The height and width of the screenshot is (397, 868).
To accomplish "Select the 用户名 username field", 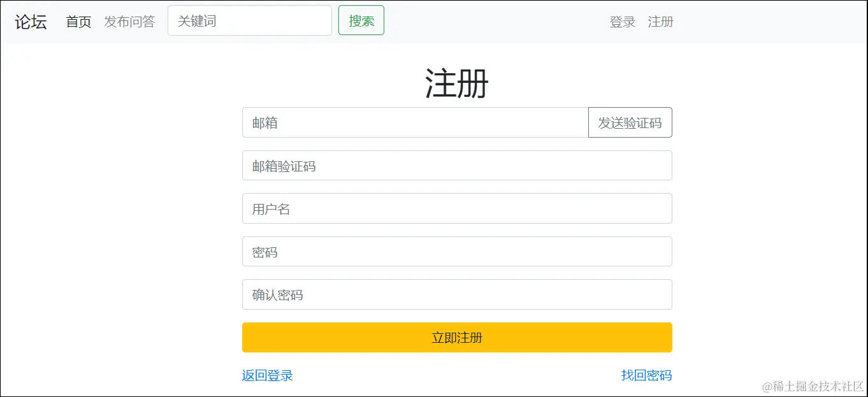I will click(x=457, y=208).
